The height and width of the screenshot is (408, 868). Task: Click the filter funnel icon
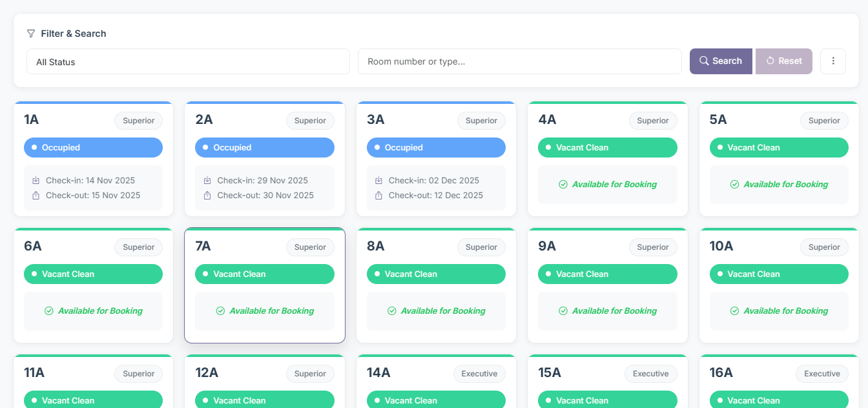(31, 34)
